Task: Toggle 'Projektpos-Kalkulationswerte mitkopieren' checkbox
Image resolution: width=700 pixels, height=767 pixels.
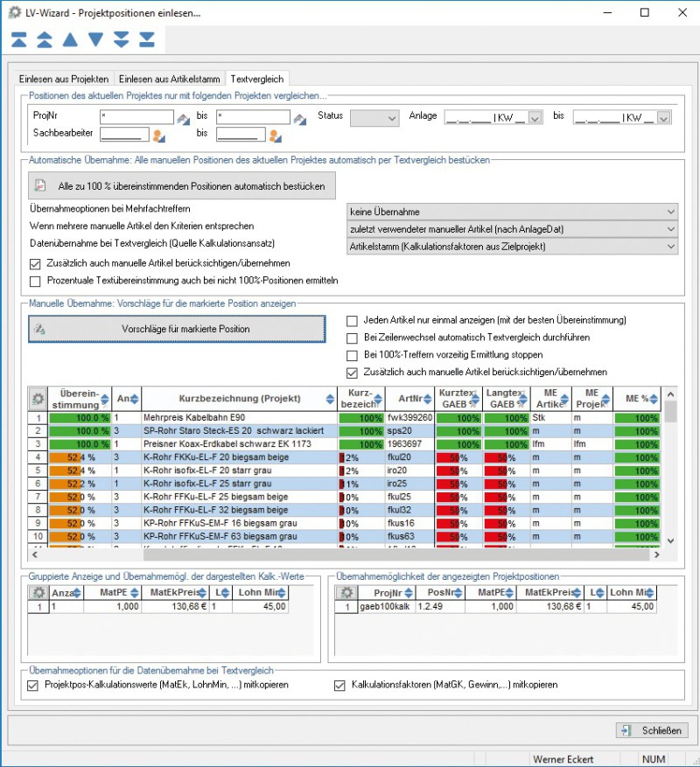Action: point(32,686)
